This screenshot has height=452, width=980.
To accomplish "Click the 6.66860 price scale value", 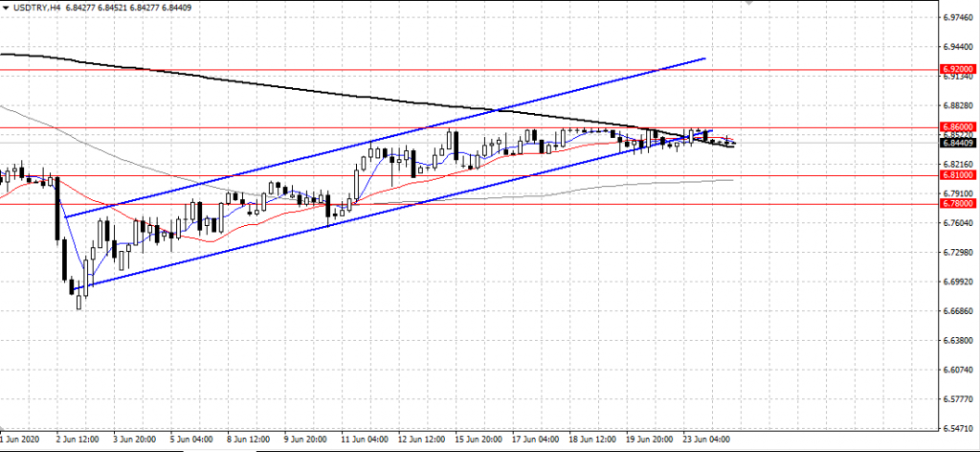I will click(958, 311).
